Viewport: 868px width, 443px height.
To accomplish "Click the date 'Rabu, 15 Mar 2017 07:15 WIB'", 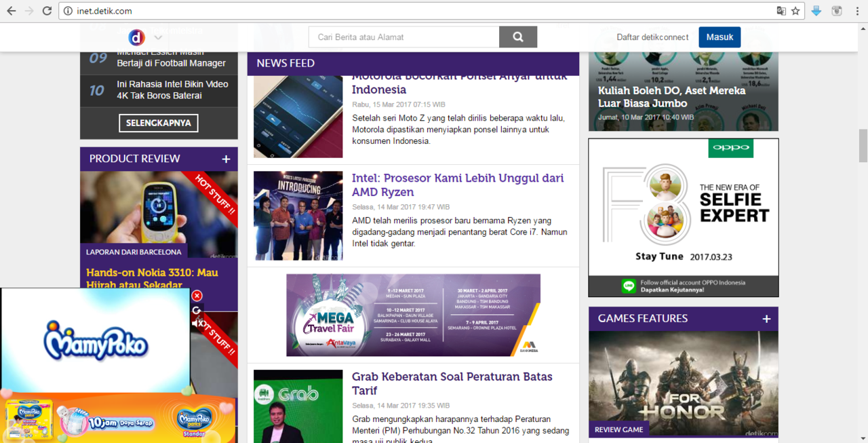I will [x=399, y=104].
